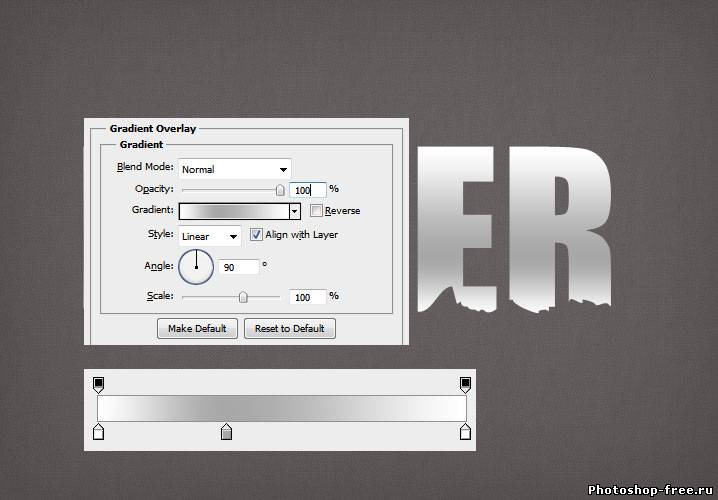718x500 pixels.
Task: Click inside the Opacity value field
Action: (307, 189)
